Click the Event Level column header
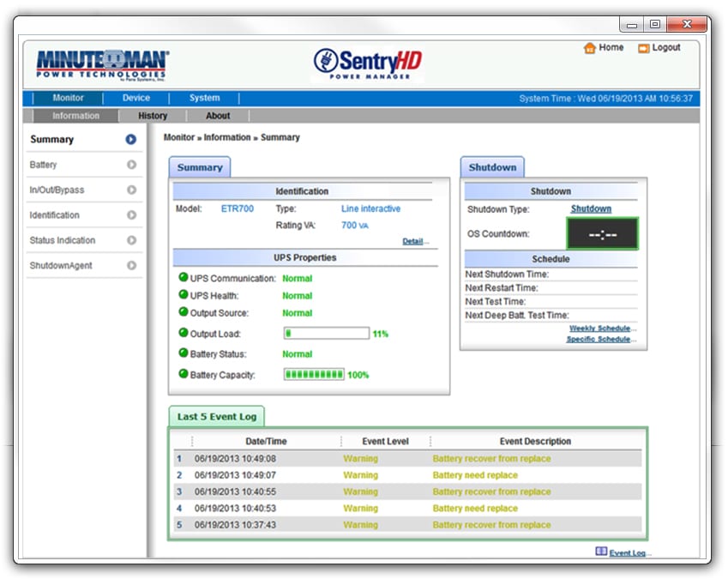This screenshot has height=585, width=728. (x=385, y=441)
